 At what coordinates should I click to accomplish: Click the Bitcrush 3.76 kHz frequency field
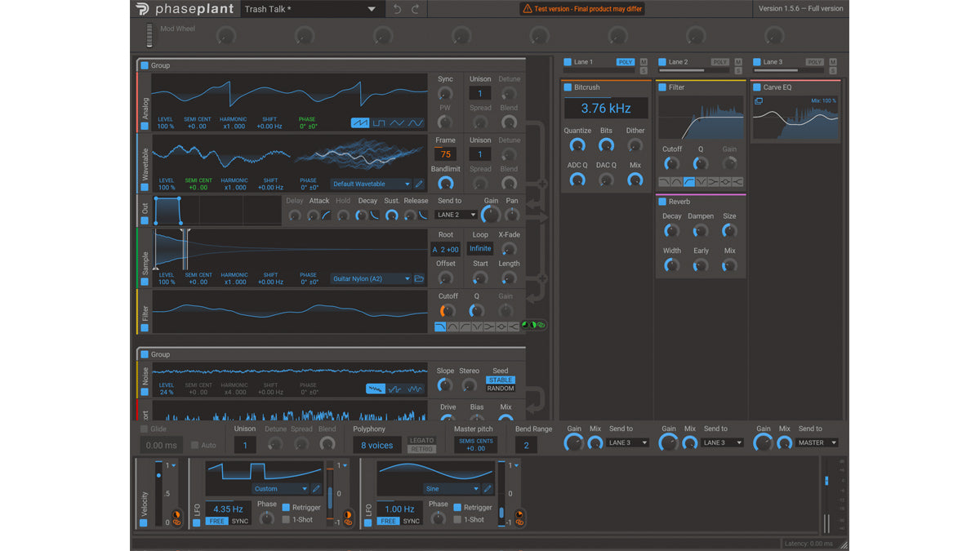606,109
